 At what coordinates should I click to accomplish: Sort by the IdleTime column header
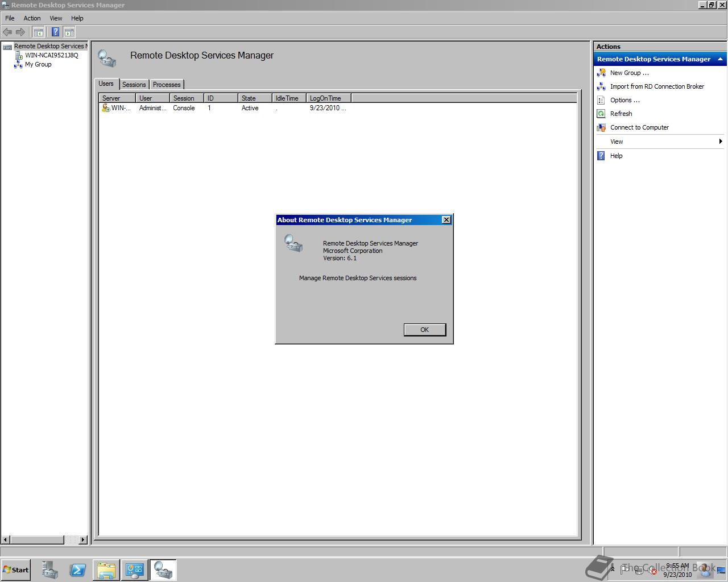point(289,98)
